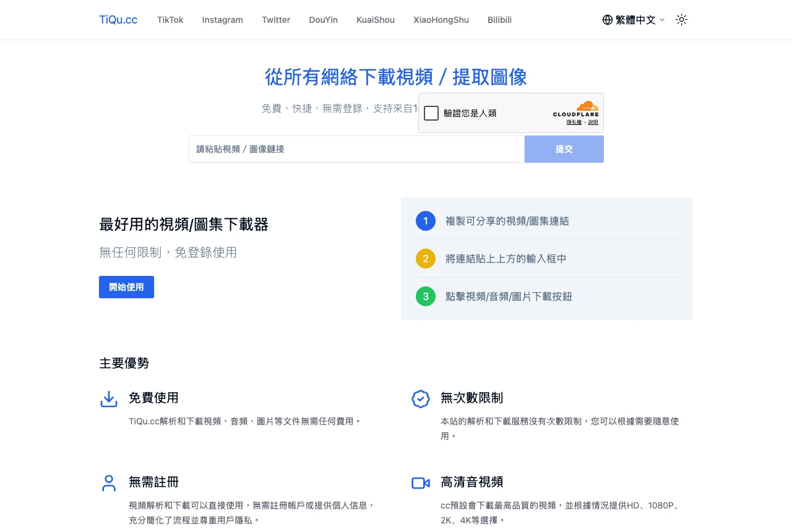Click the 高清音視頻 feature title
Viewport: 792px width, 532px height.
tap(471, 482)
